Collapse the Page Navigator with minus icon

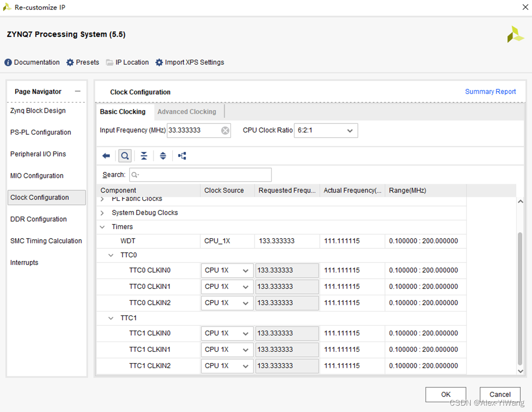coord(77,91)
